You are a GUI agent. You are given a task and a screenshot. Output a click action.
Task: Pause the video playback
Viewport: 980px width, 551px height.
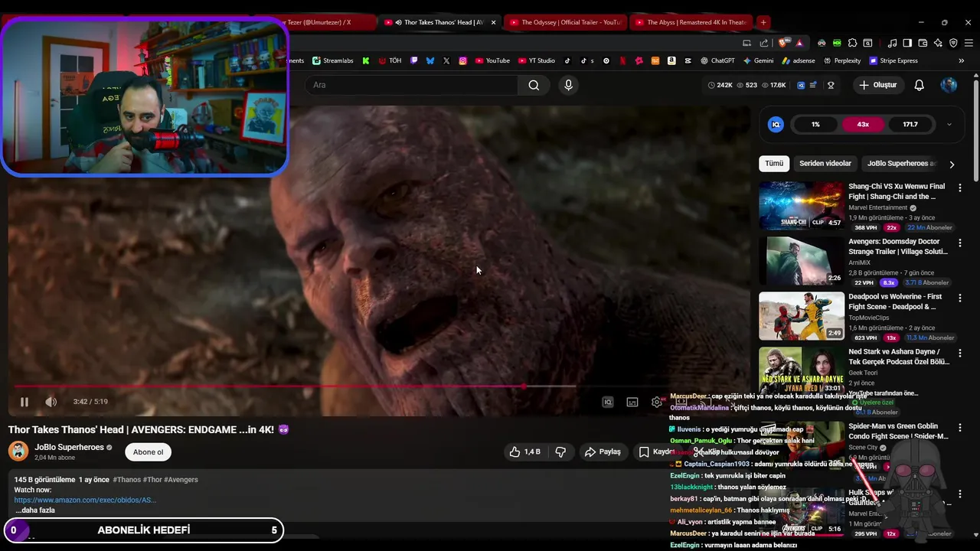coord(24,402)
